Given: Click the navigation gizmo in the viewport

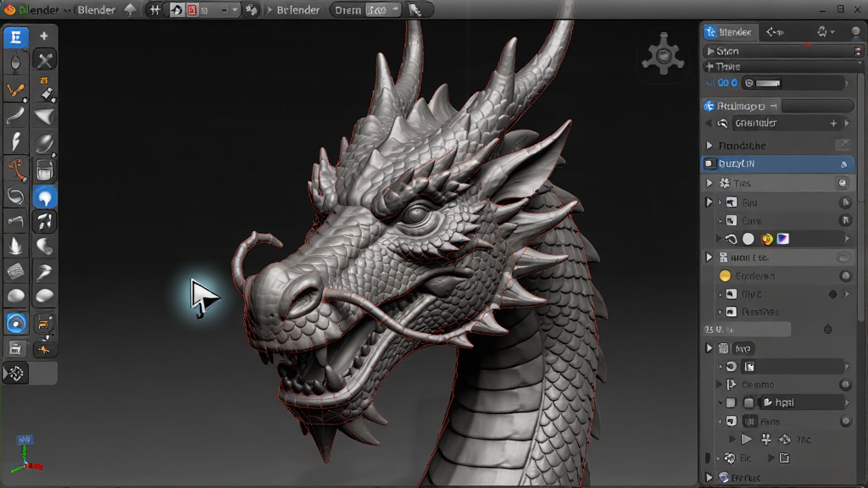Looking at the screenshot, I should pos(663,54).
